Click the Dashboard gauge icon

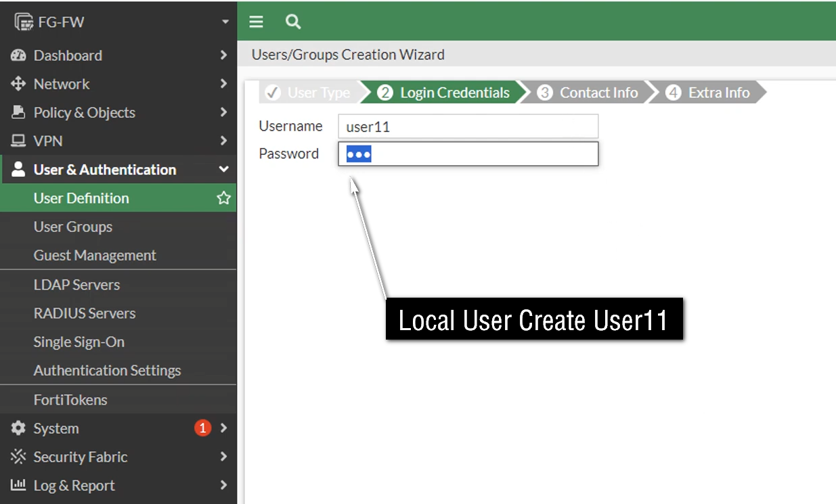[x=18, y=55]
